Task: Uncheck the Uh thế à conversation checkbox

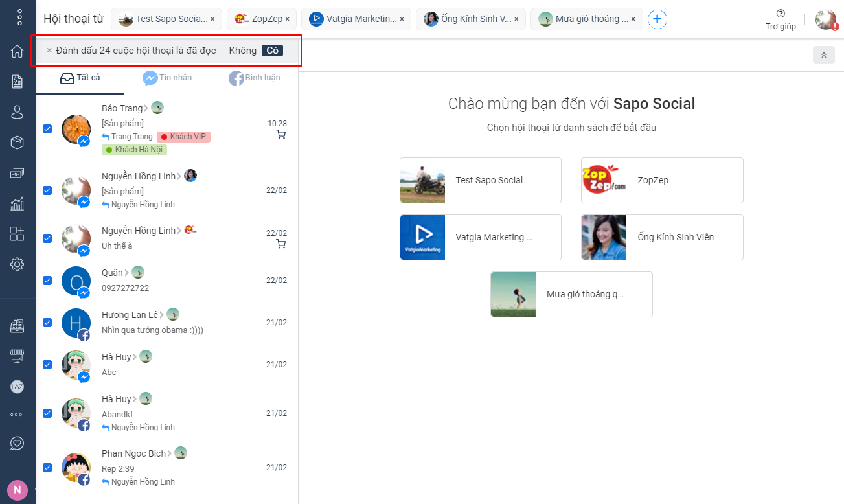Action: tap(47, 238)
